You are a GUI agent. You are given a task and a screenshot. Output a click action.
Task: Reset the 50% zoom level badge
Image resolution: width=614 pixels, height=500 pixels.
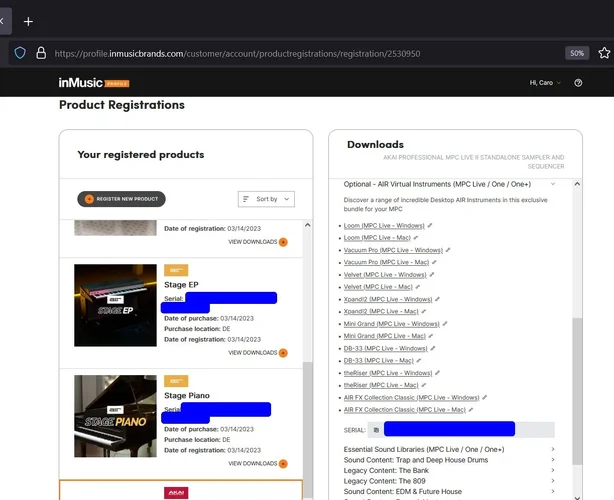(577, 53)
